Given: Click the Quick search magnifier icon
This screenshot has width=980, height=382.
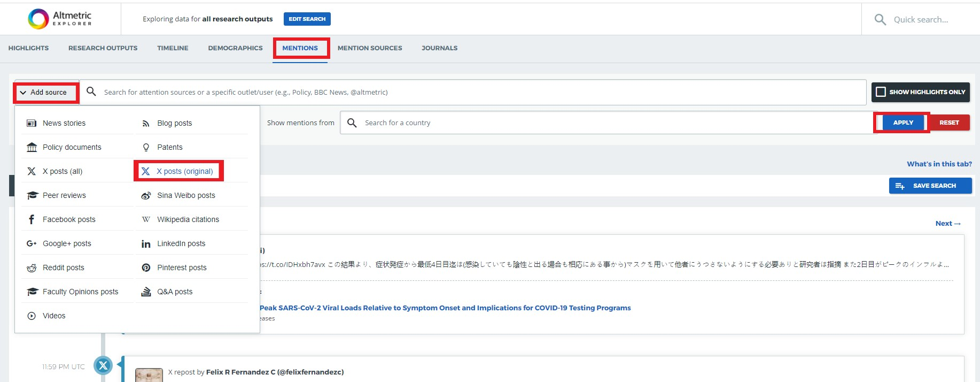Looking at the screenshot, I should point(880,20).
